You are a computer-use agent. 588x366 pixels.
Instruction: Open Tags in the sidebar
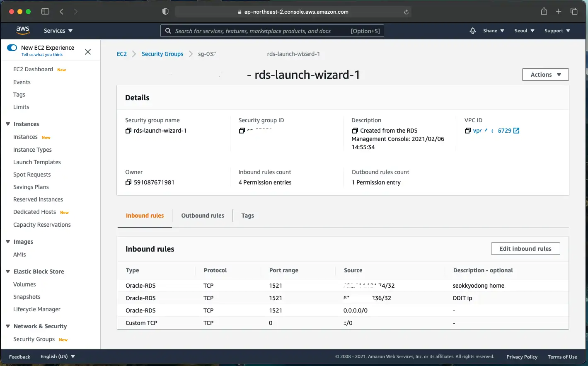(x=19, y=95)
